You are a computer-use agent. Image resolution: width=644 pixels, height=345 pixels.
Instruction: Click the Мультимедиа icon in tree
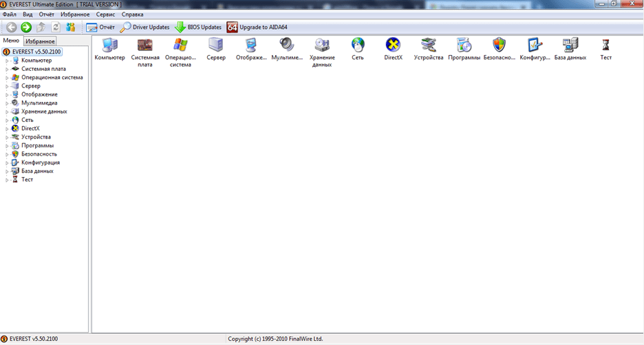[x=15, y=103]
